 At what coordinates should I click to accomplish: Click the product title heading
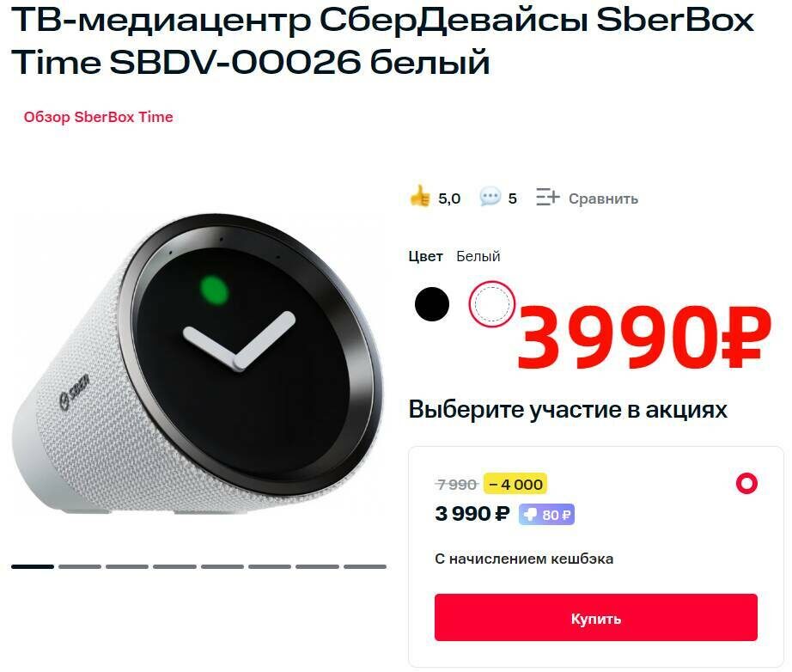click(382, 41)
